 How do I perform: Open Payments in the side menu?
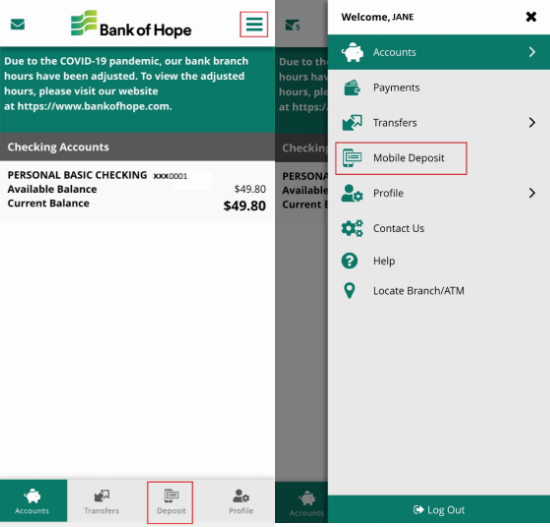(x=439, y=88)
